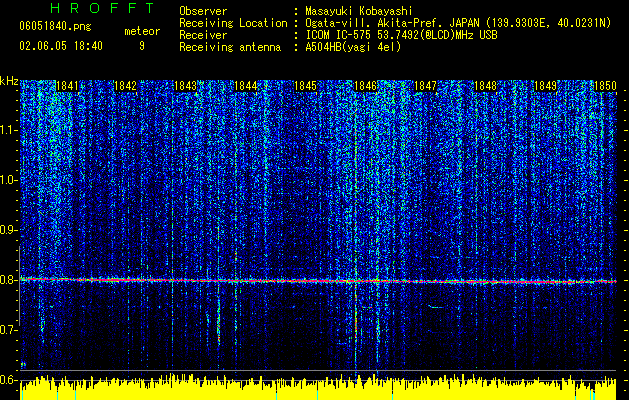The width and height of the screenshot is (629, 400).
Task: Click the 1846 time marker
Action: click(365, 86)
